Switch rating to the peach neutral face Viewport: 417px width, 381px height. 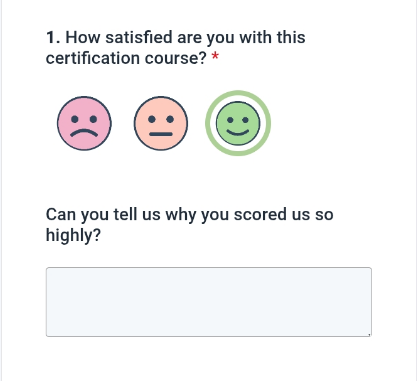tap(161, 123)
